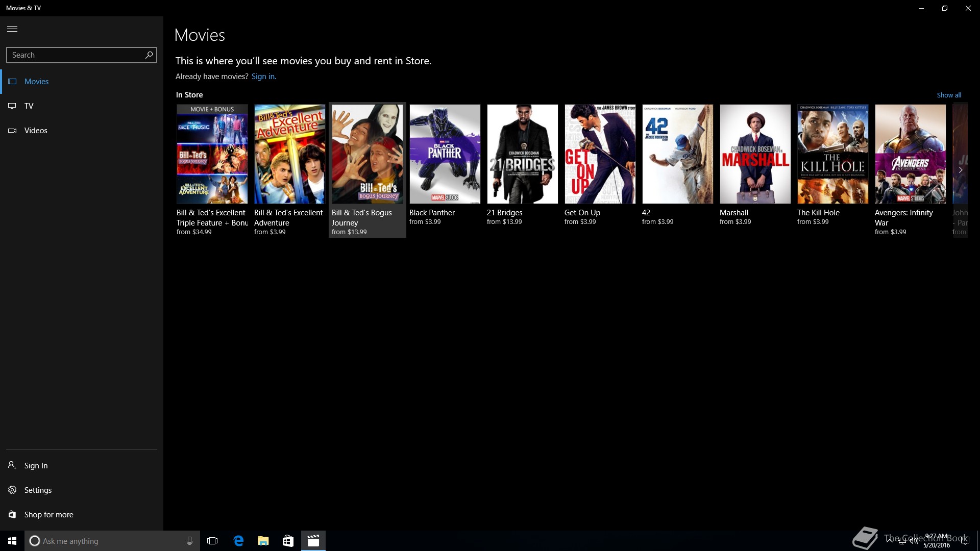Launch Microsoft Edge from taskbar
Screen dimensions: 980x551
[x=238, y=541]
